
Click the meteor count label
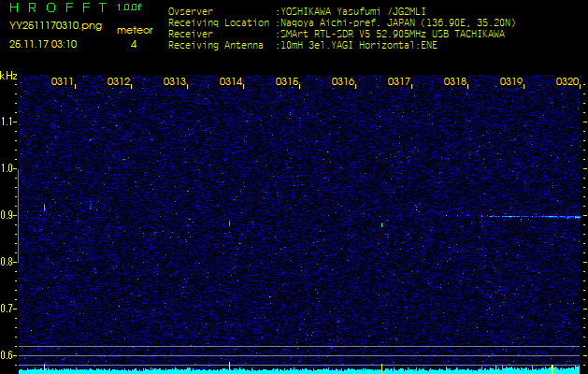[134, 30]
